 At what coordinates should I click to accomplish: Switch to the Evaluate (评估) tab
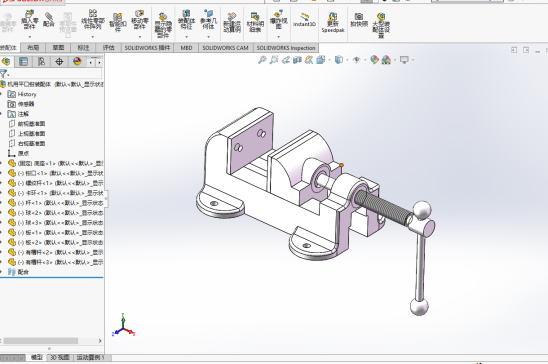click(108, 48)
